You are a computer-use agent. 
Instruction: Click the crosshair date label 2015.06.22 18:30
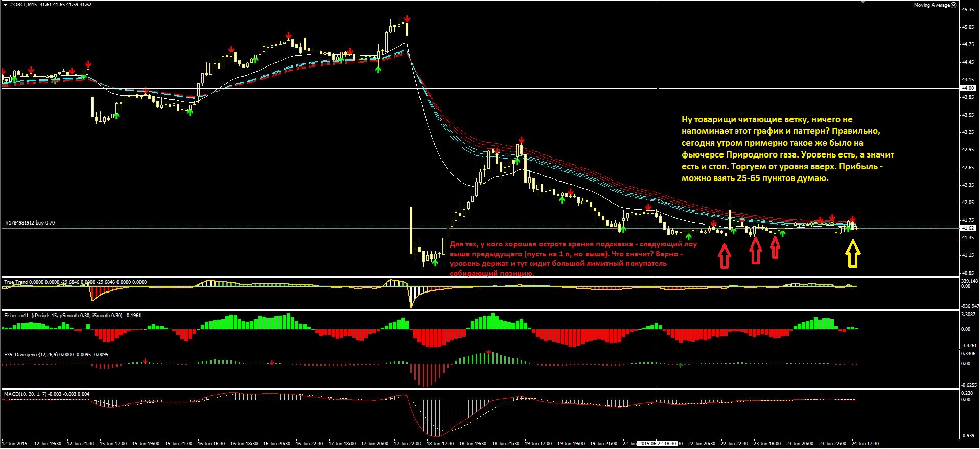click(x=659, y=443)
